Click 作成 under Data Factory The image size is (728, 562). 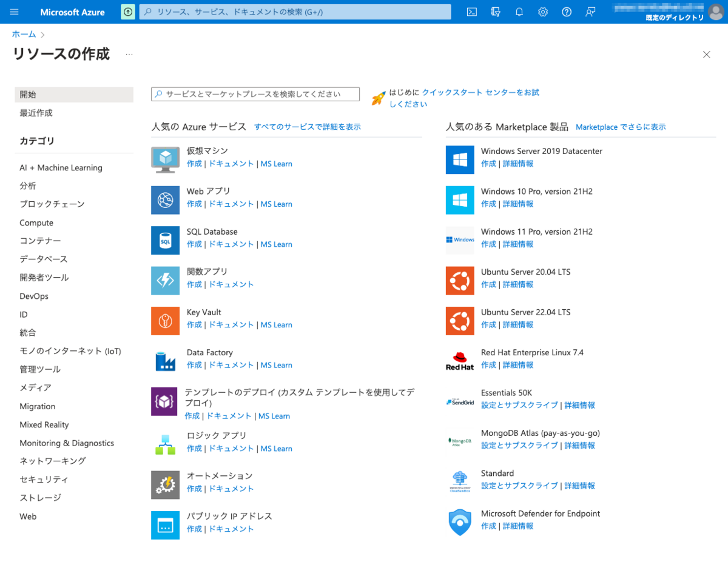[194, 365]
